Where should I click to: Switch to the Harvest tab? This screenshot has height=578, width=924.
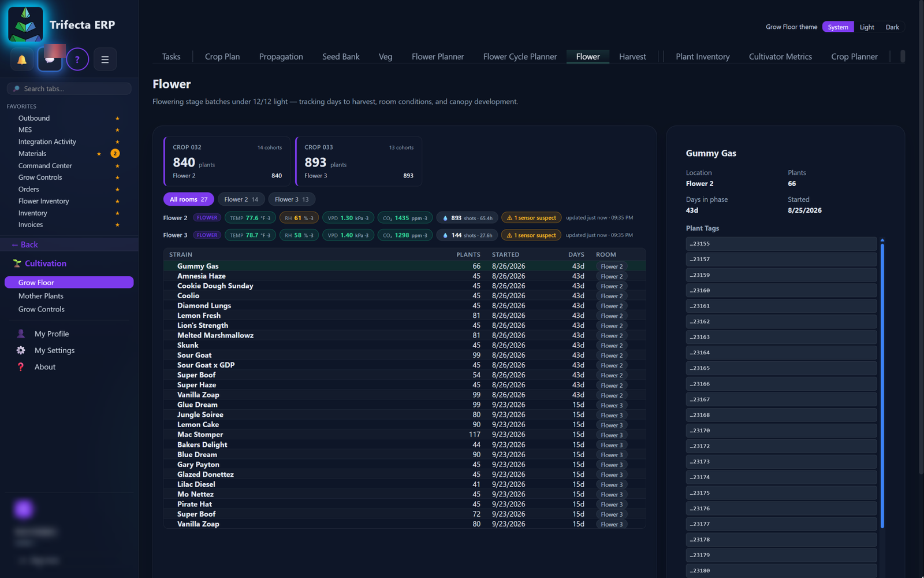[632, 57]
